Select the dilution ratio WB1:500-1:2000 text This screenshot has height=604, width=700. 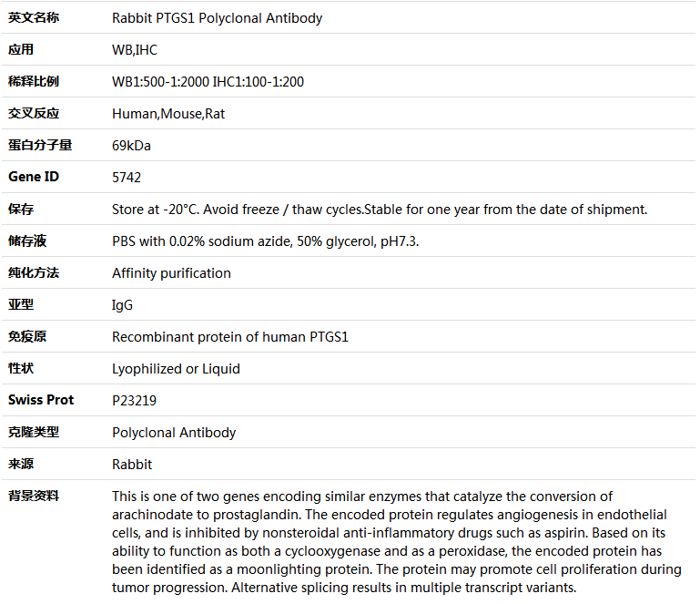coord(160,82)
